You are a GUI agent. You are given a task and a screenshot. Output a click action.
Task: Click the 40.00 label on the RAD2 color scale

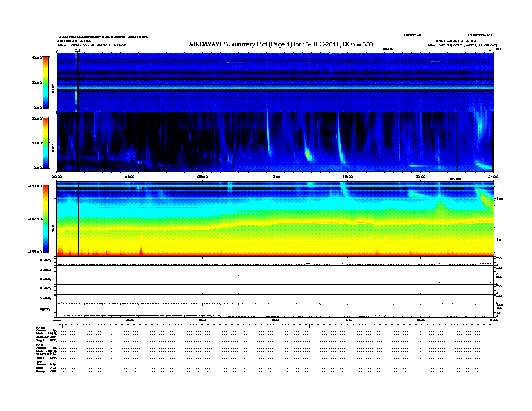(x=37, y=58)
